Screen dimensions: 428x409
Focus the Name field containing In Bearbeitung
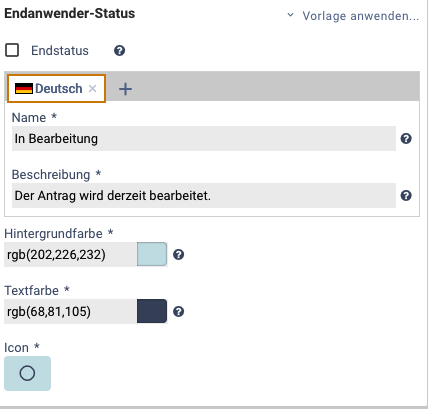204,139
